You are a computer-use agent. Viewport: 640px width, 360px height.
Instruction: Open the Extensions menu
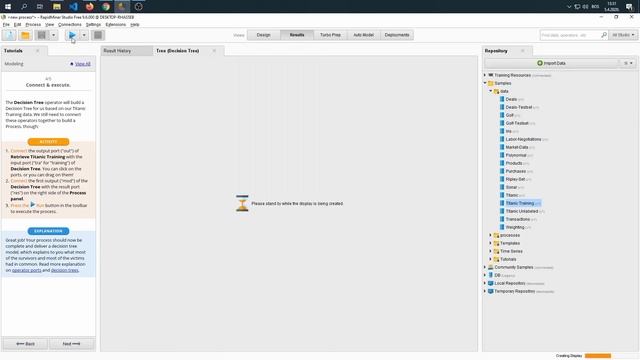(116, 24)
